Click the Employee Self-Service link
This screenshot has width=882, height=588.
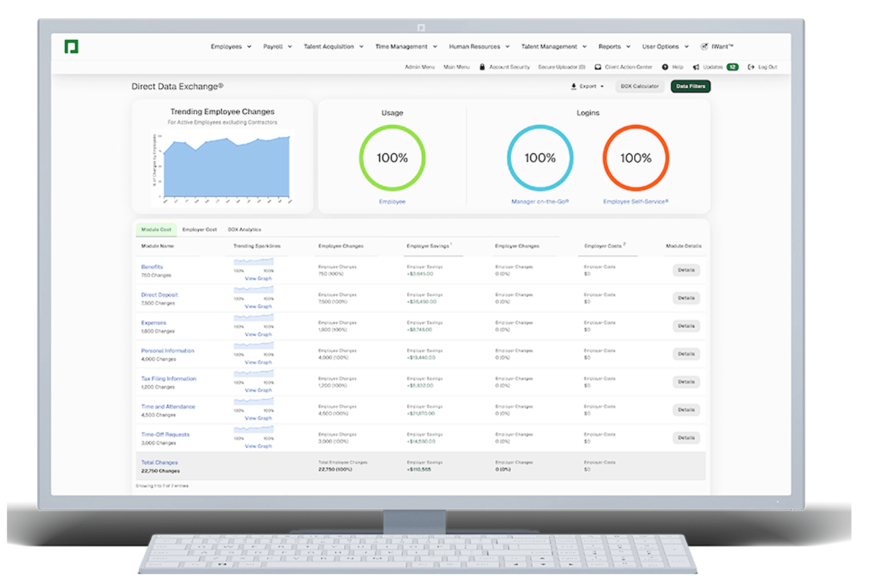[636, 202]
